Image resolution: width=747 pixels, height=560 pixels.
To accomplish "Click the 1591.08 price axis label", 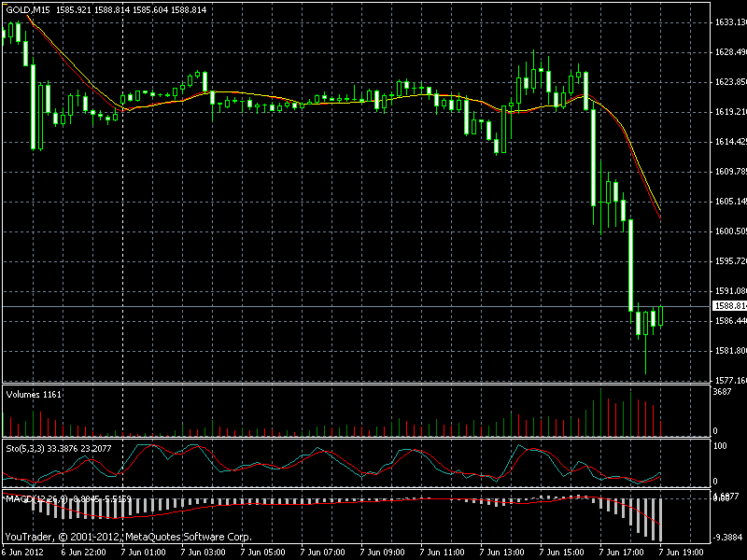I will point(731,291).
